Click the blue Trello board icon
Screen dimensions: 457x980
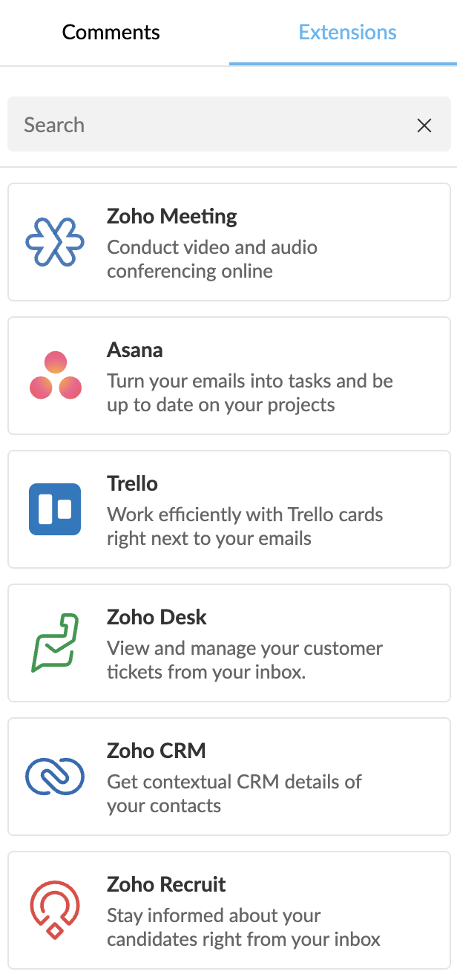pyautogui.click(x=55, y=509)
